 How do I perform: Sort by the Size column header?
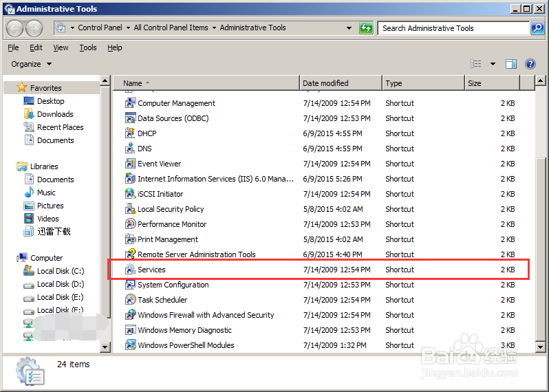pos(493,83)
